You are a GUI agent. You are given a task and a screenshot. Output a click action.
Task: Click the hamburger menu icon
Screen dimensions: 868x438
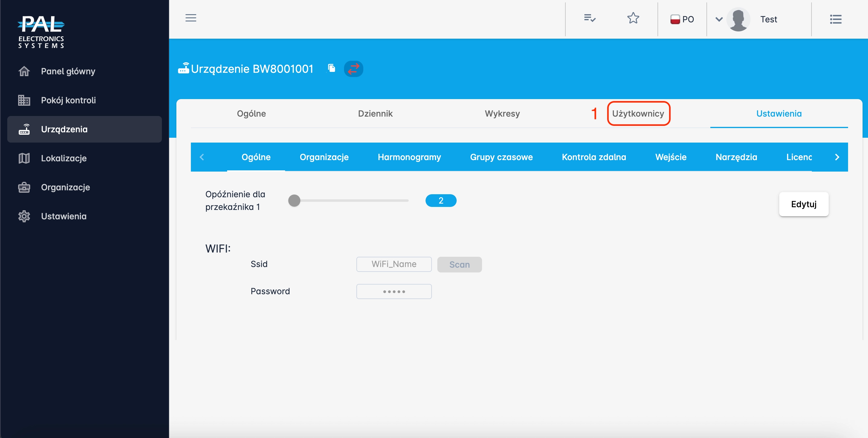point(191,18)
